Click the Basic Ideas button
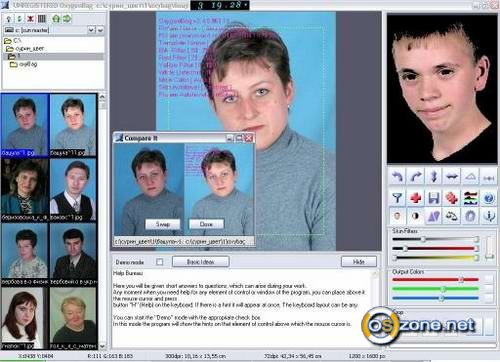Image resolution: width=500 pixels, height=362 pixels. (x=201, y=262)
